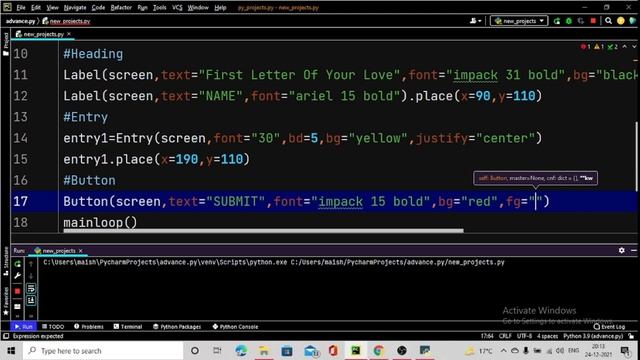Screen dimensions: 640x360
Task: Close the new_projects Run tab
Action: (81, 251)
